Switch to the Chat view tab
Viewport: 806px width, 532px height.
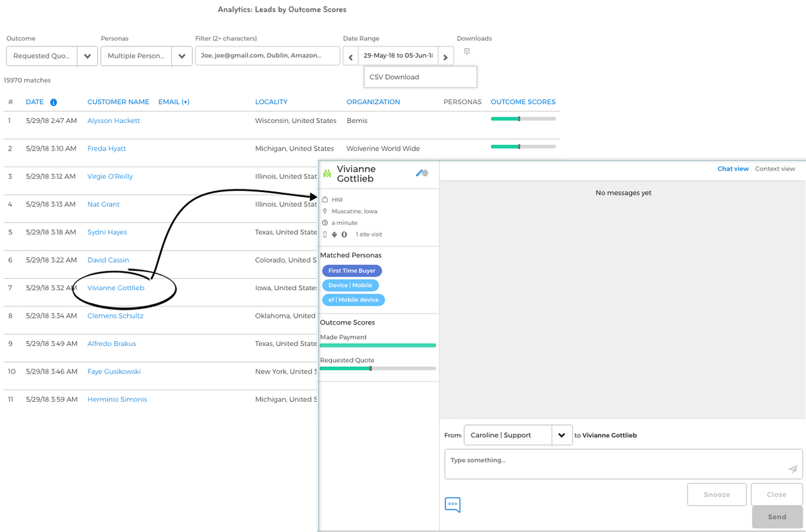coord(733,169)
